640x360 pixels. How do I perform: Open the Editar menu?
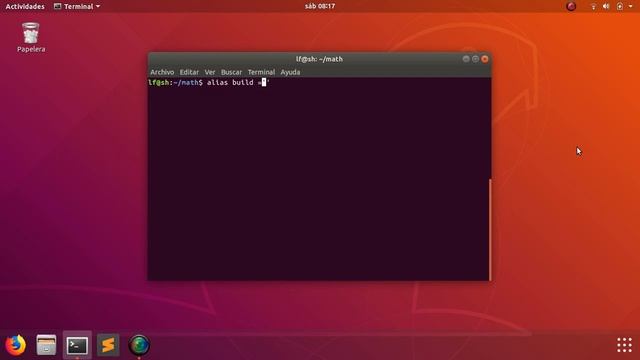[189, 72]
